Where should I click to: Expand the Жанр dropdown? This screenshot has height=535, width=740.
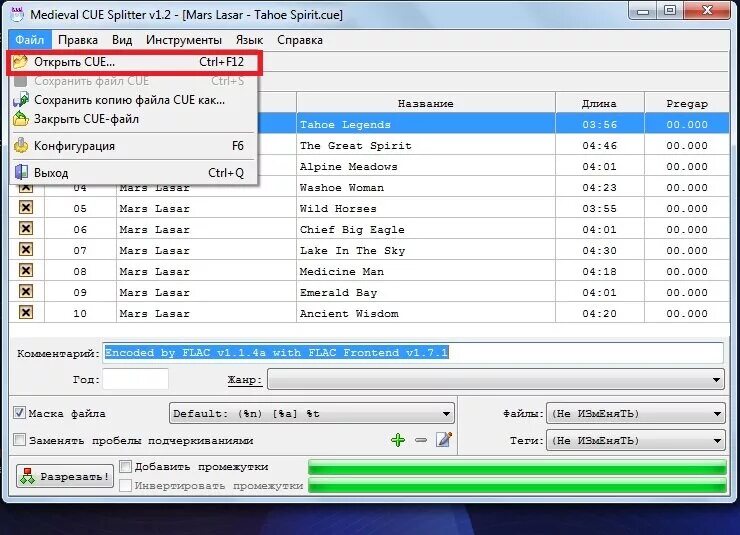point(496,379)
